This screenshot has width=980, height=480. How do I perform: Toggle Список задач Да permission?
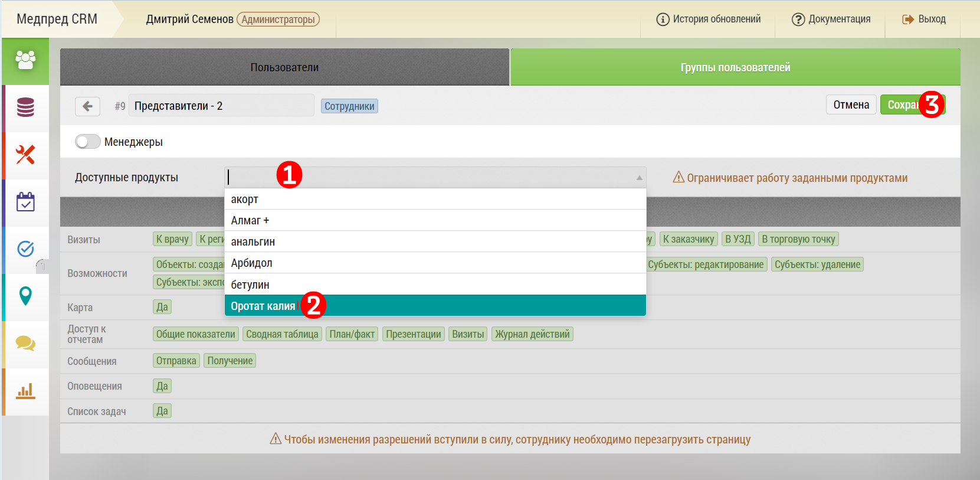pyautogui.click(x=162, y=411)
